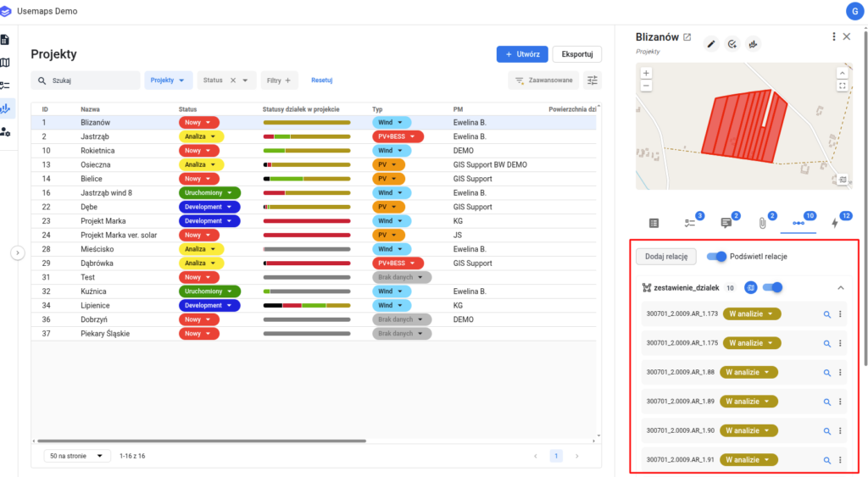Change status dropdown for Jastrząb project
868x477 pixels.
(201, 136)
